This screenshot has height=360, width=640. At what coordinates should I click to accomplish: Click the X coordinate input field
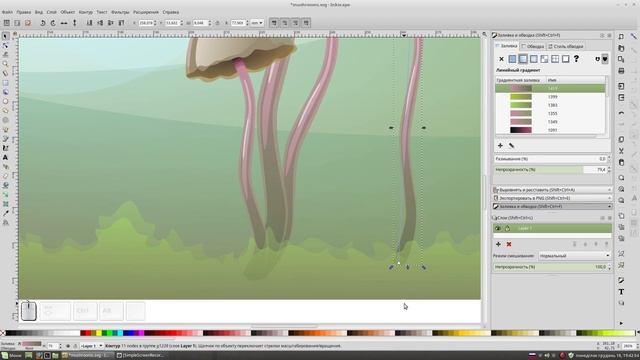click(146, 23)
